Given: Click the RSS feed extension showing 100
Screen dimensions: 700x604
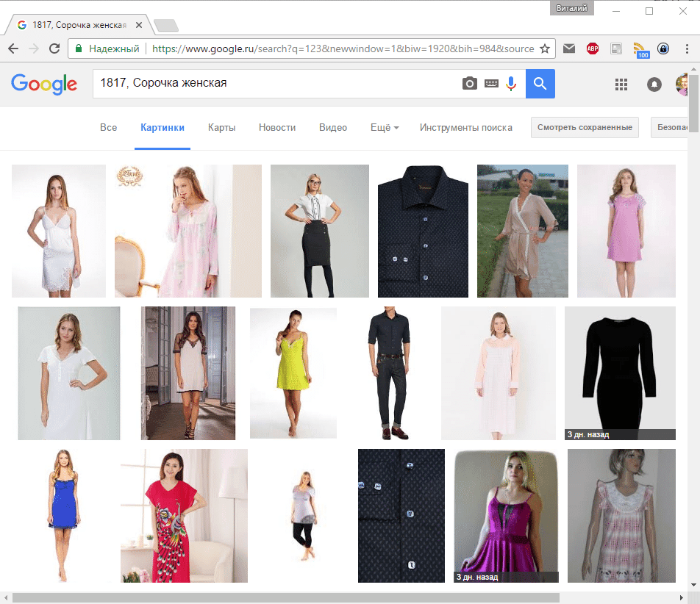Looking at the screenshot, I should tap(640, 49).
